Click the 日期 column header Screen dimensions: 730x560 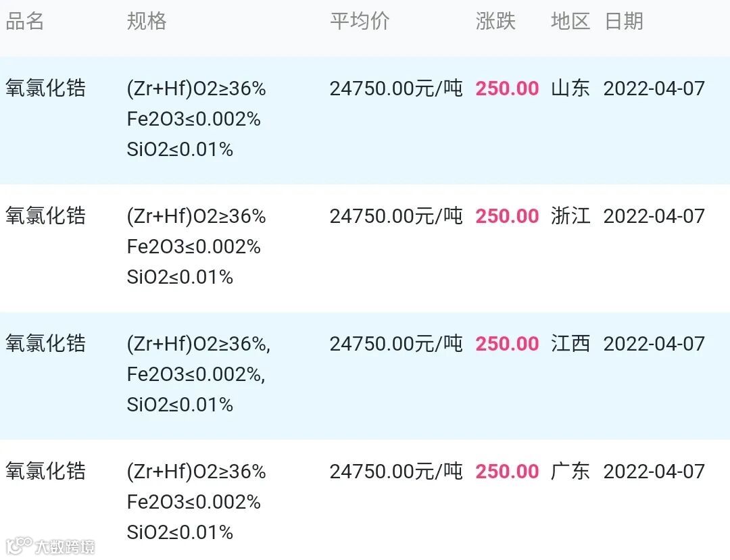point(624,21)
